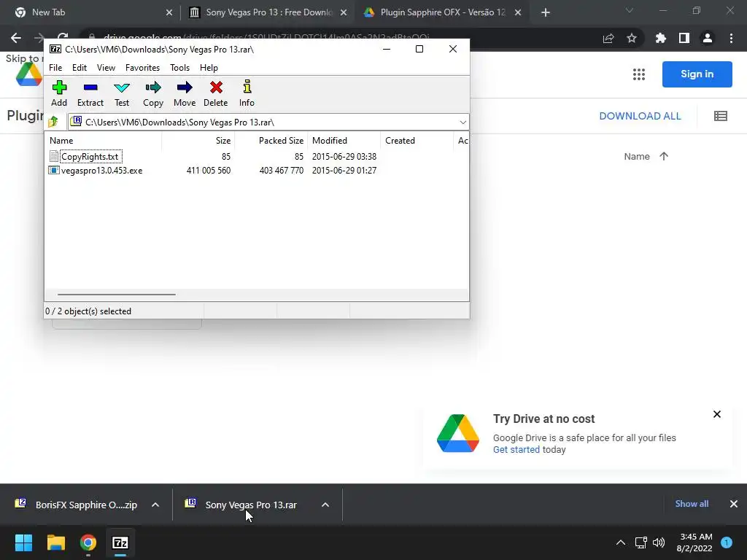Sort by the Size column header

pos(198,141)
